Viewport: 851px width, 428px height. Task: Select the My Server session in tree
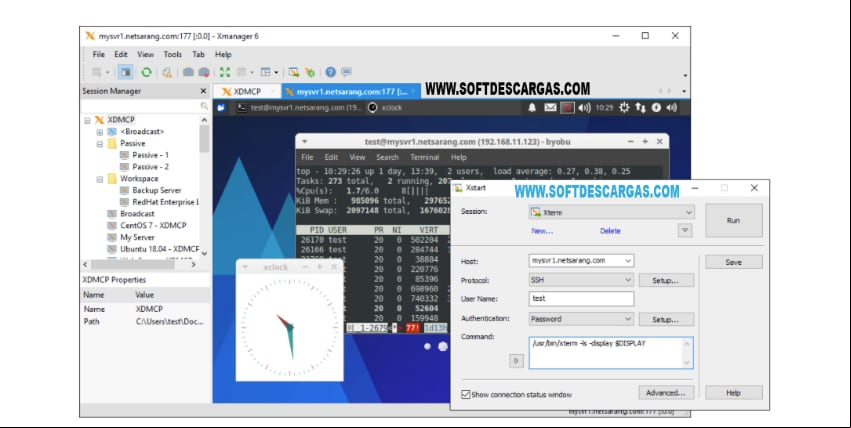coord(137,237)
